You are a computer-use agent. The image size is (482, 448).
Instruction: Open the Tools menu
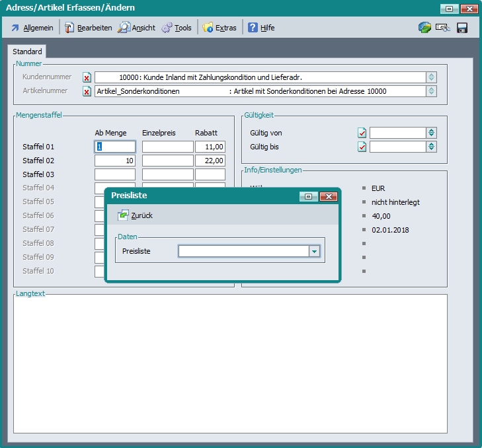coord(177,28)
